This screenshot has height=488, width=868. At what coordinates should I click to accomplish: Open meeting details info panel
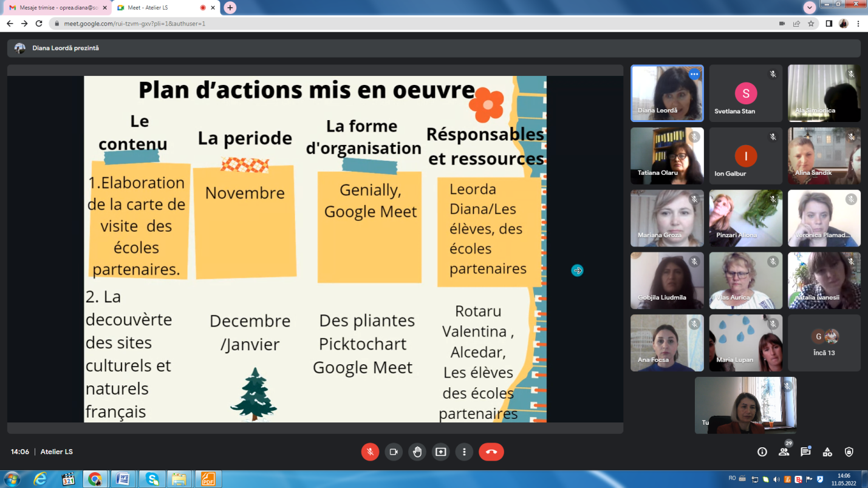click(762, 452)
